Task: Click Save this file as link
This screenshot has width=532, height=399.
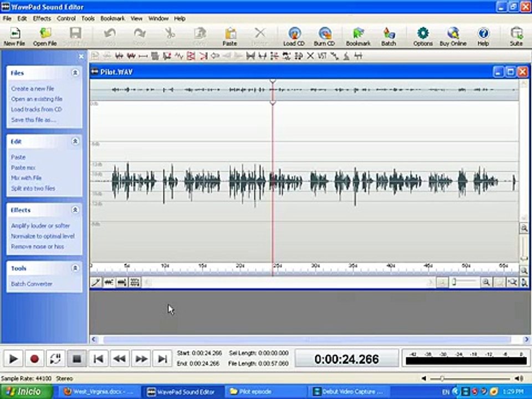Action: [x=33, y=120]
